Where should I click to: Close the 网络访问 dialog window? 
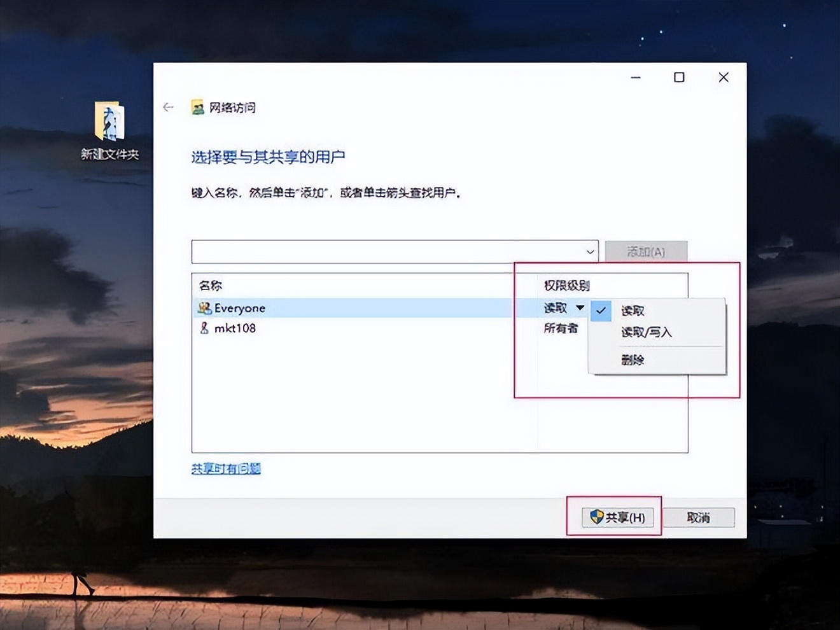[724, 77]
